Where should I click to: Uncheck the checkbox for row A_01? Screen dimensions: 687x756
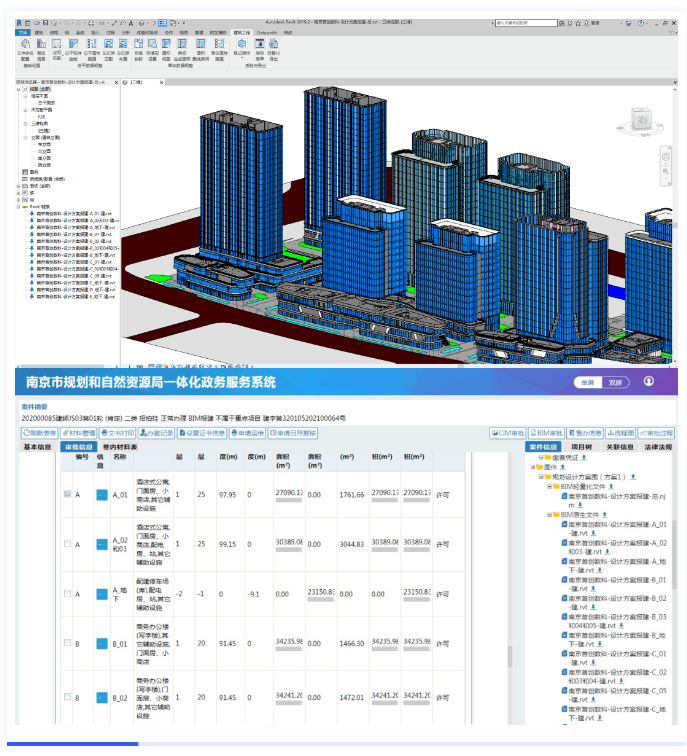67,494
